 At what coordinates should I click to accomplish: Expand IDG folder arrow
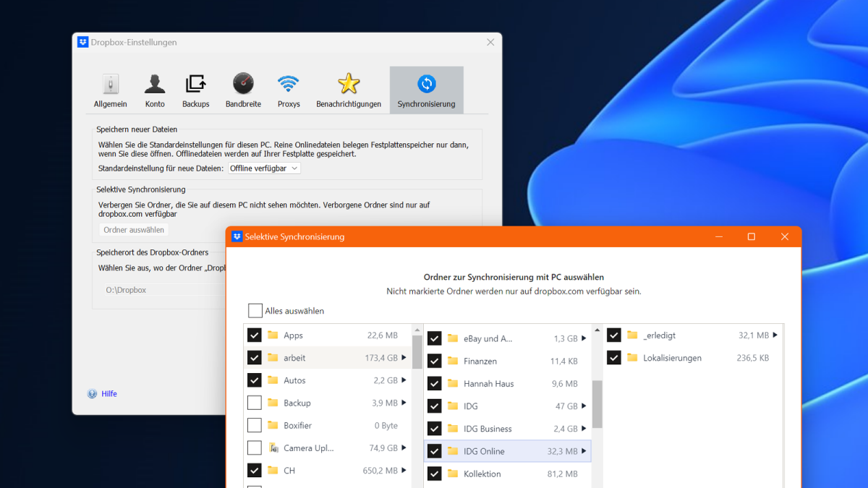click(x=584, y=406)
